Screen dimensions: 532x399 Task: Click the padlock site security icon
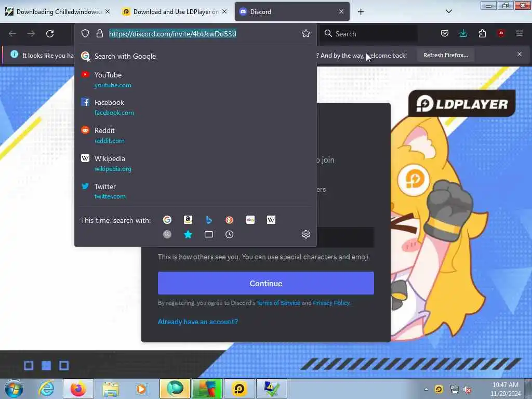pos(99,33)
